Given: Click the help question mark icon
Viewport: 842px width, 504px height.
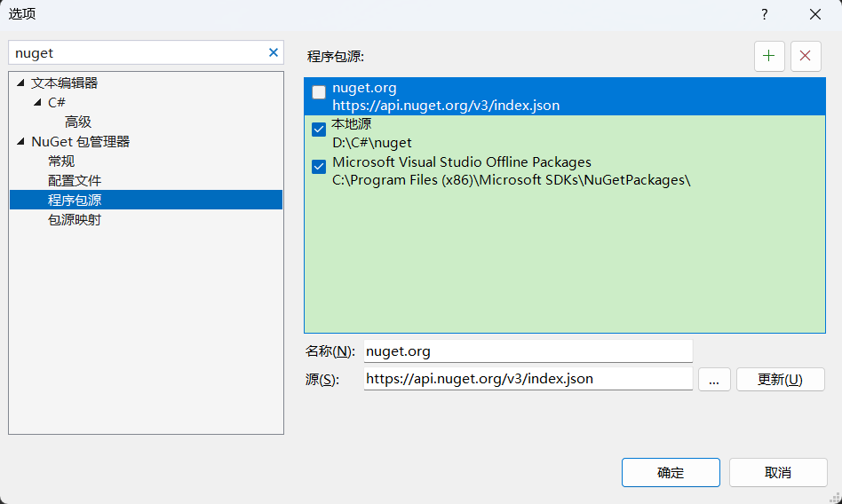Looking at the screenshot, I should (764, 14).
